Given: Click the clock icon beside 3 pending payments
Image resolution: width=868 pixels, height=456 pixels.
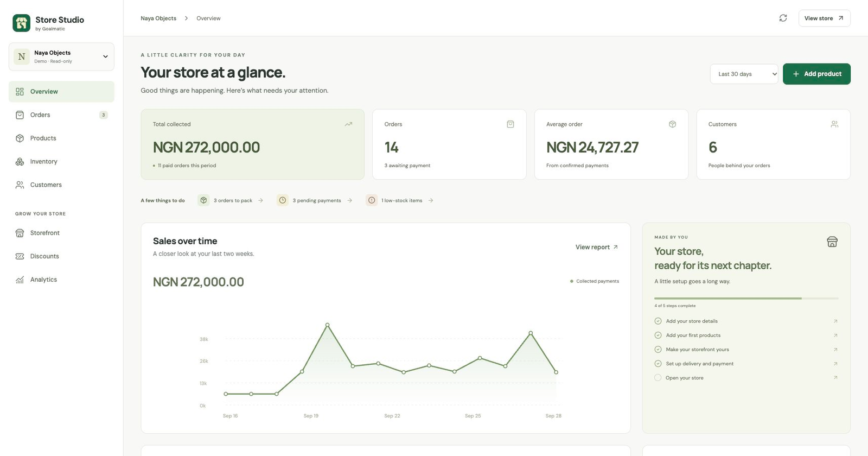Looking at the screenshot, I should click(x=283, y=200).
